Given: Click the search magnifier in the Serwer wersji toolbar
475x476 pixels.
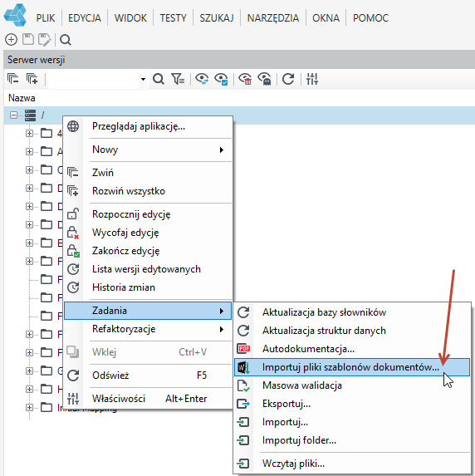Looking at the screenshot, I should [x=159, y=79].
